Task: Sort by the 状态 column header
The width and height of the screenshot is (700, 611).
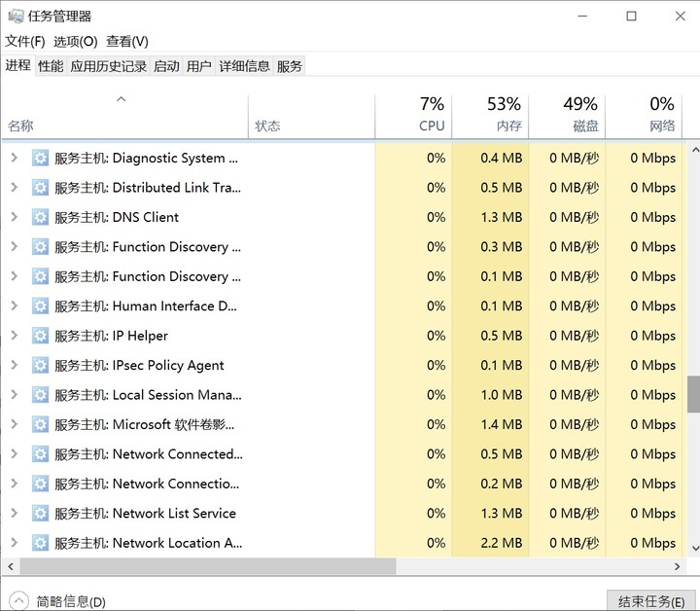Action: click(x=312, y=116)
